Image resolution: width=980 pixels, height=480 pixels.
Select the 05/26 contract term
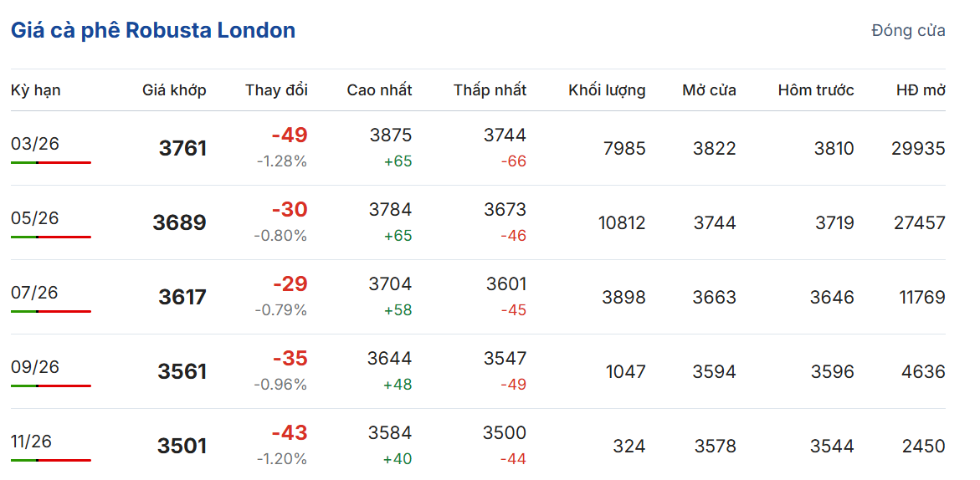pyautogui.click(x=35, y=218)
